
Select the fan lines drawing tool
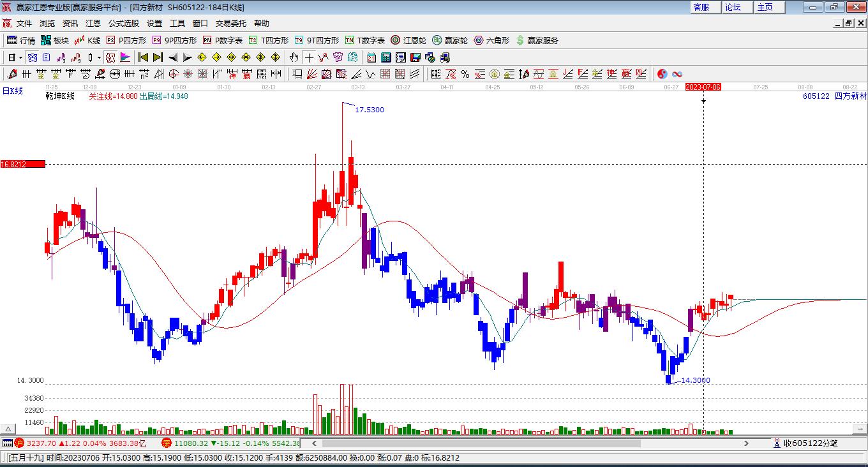tap(312, 74)
